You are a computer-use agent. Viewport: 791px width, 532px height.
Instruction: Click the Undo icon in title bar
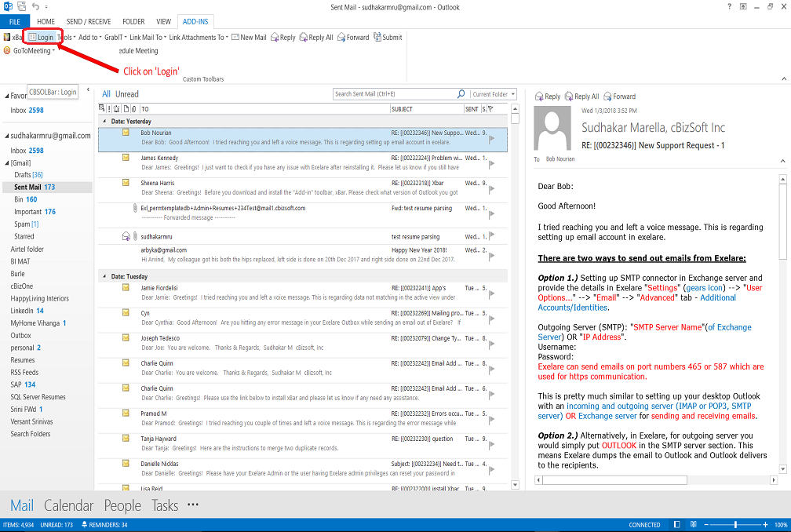[x=35, y=6]
